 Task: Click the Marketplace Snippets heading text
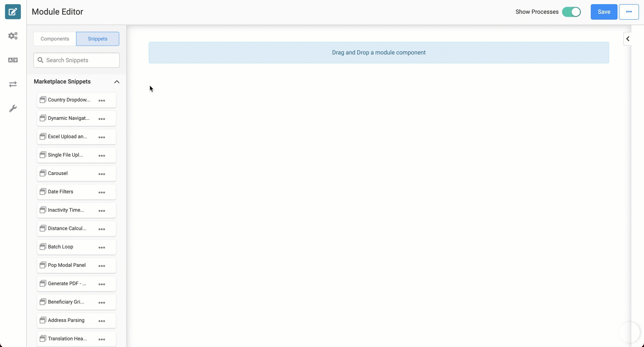pos(62,81)
